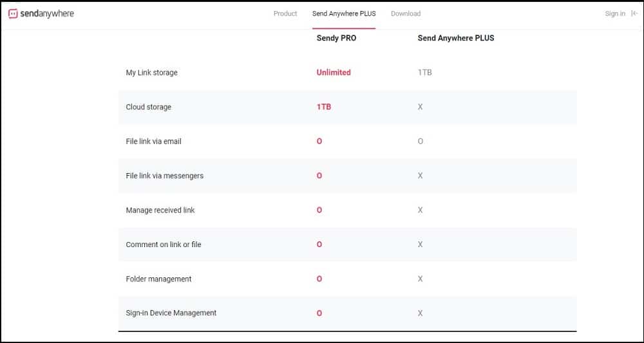Click File link via email label

(x=154, y=142)
